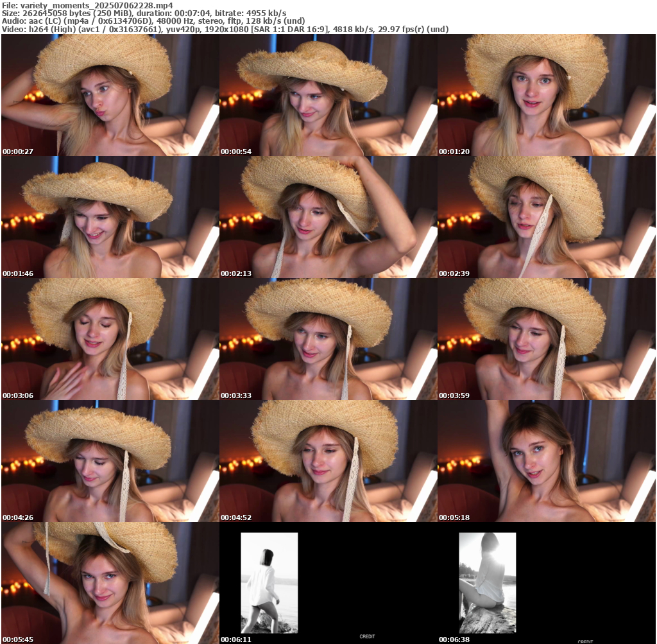Select the thumbnail at 00:04:52
The width and height of the screenshot is (657, 644).
[x=328, y=461]
